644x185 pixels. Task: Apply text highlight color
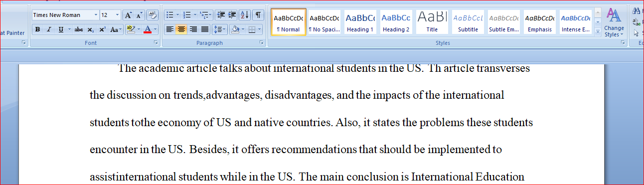tap(130, 29)
